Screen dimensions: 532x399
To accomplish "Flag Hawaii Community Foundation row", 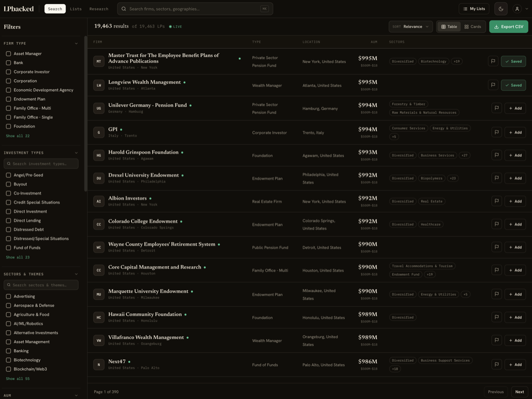I will (496, 317).
